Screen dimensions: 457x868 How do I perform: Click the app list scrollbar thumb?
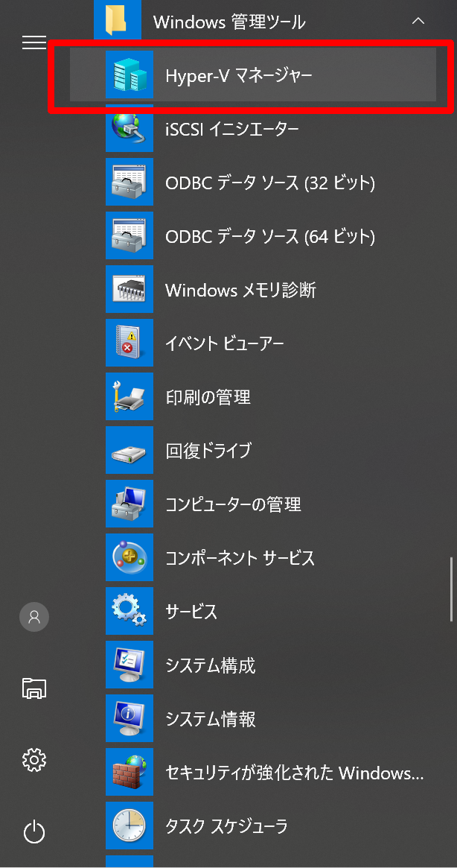(451, 589)
